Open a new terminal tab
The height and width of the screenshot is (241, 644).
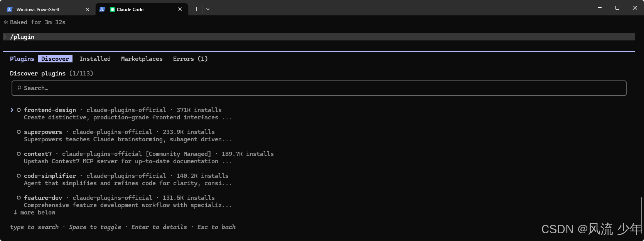[x=196, y=9]
